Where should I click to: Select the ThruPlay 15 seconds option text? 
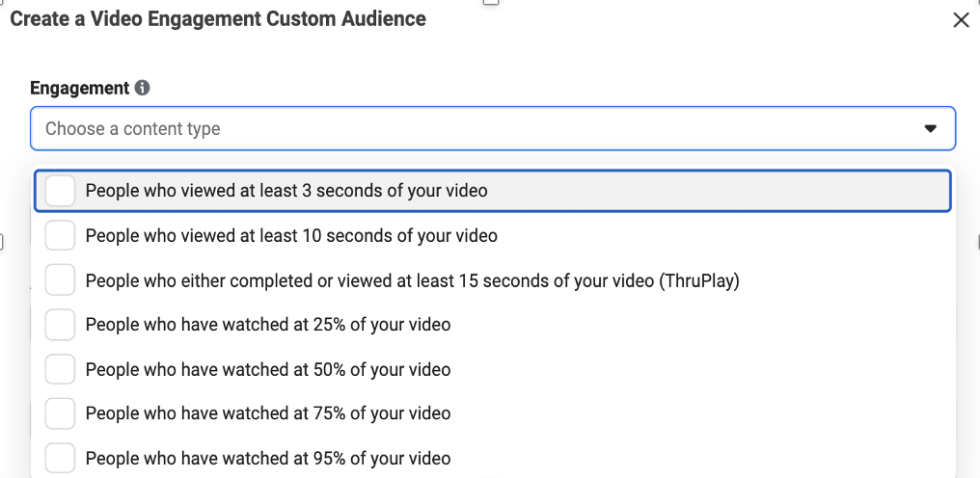pos(412,280)
